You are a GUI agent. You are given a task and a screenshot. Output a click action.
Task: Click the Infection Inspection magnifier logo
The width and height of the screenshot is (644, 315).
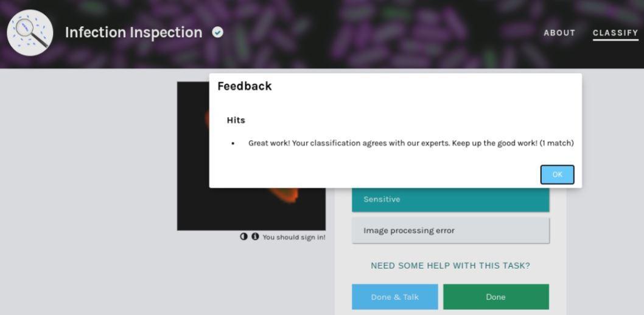point(30,33)
